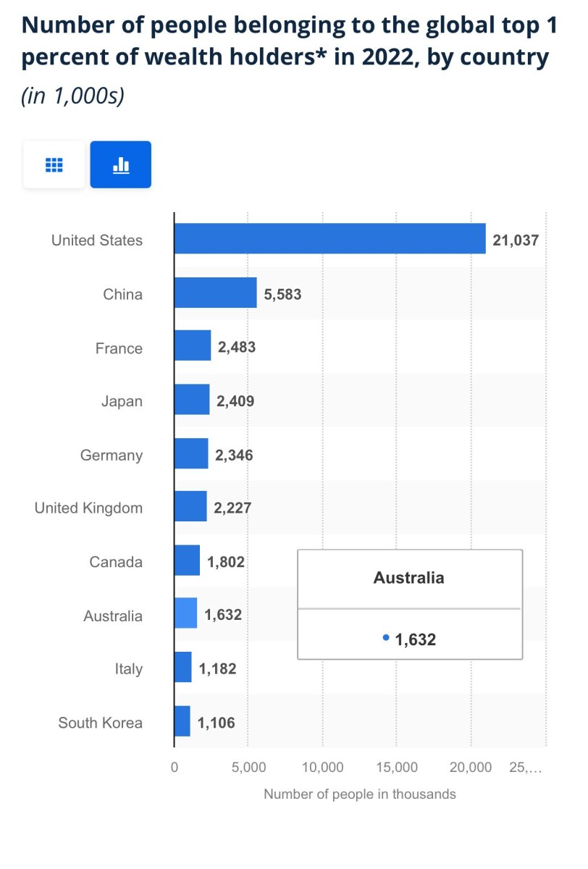Click the South Korea country label
This screenshot has width=588, height=869.
[x=101, y=723]
